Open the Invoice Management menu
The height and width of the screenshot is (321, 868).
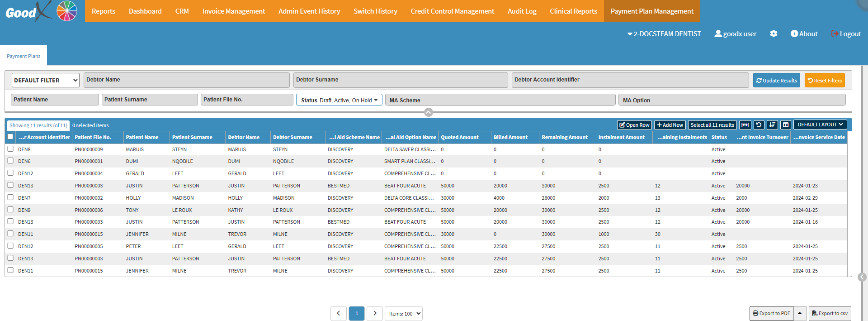233,11
